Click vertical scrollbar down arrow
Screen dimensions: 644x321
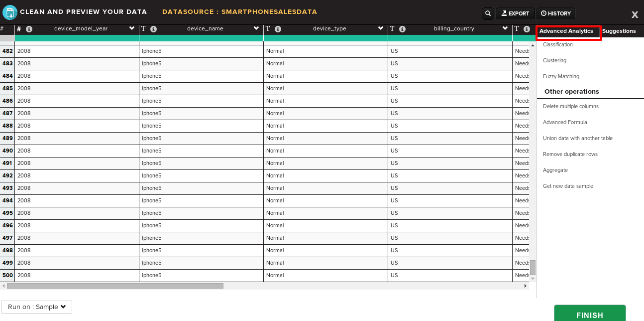pyautogui.click(x=533, y=279)
